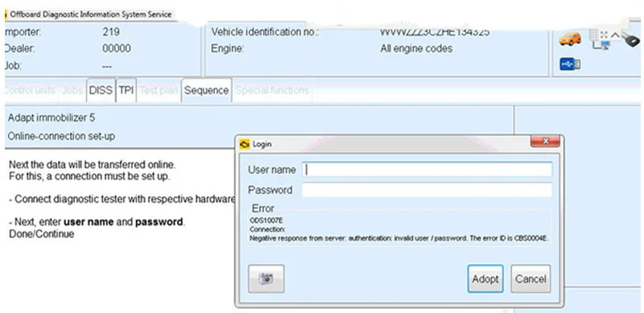The width and height of the screenshot is (644, 313).
Task: Click the collapse chevron arrow in header
Action: point(615,35)
